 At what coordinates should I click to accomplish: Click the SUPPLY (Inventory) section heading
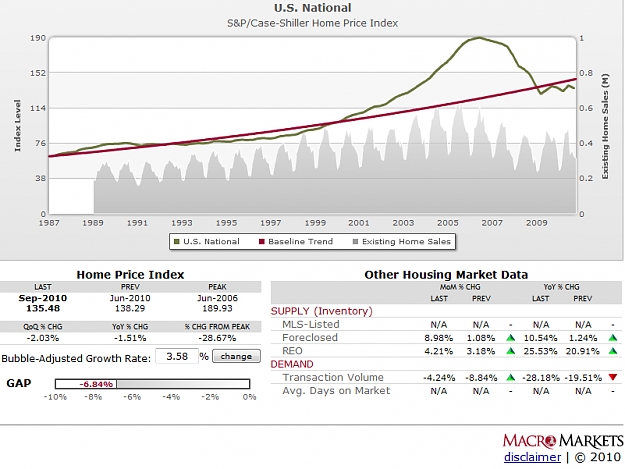tap(322, 311)
